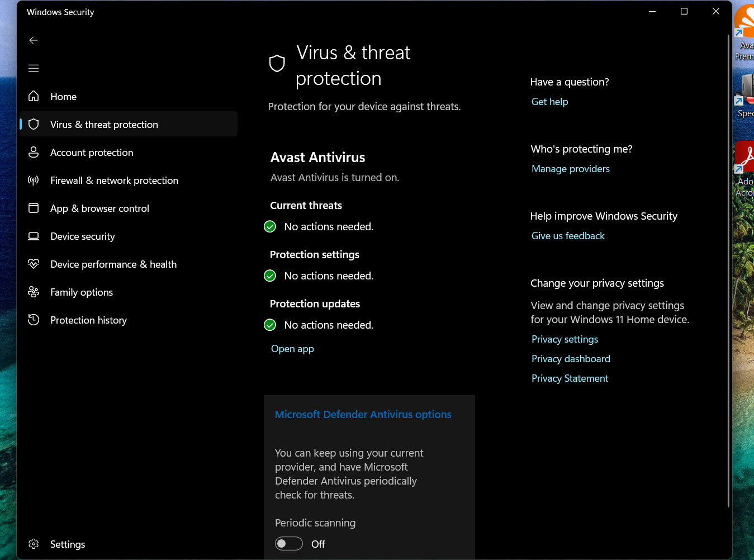Click the Protection history clock icon
The height and width of the screenshot is (560, 754).
(34, 320)
